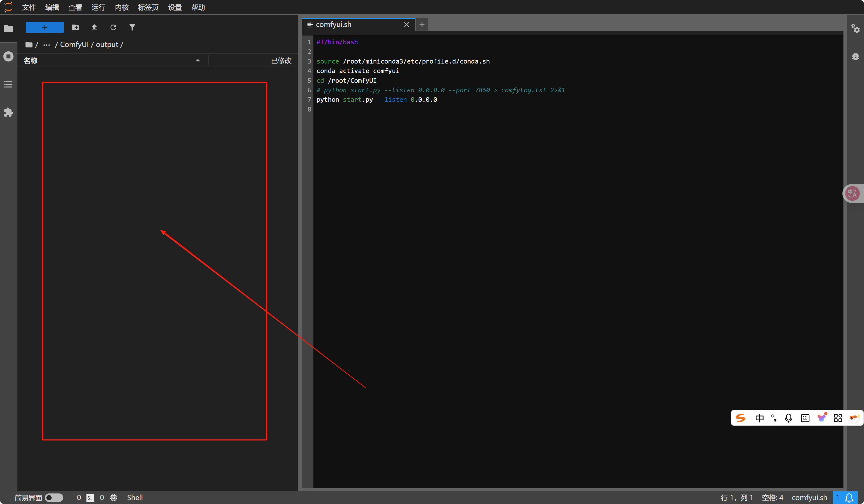This screenshot has height=504, width=864.
Task: Open the 运行 menu
Action: pos(98,7)
